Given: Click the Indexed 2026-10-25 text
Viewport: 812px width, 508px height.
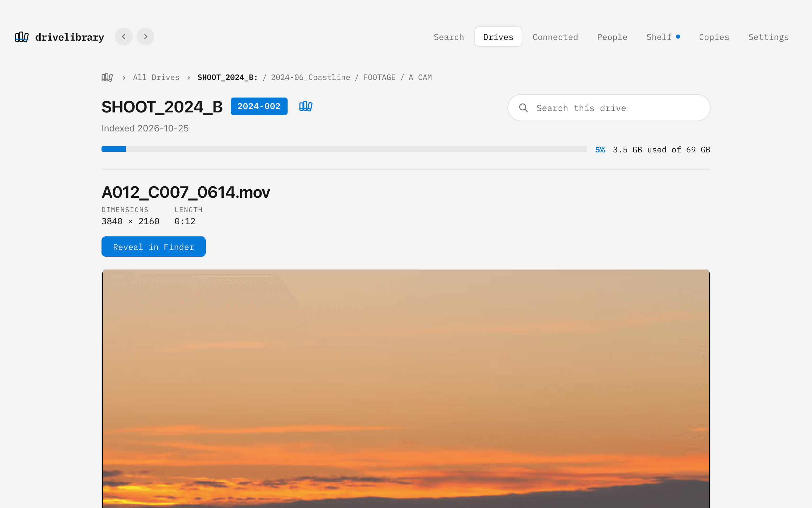Looking at the screenshot, I should coord(145,128).
